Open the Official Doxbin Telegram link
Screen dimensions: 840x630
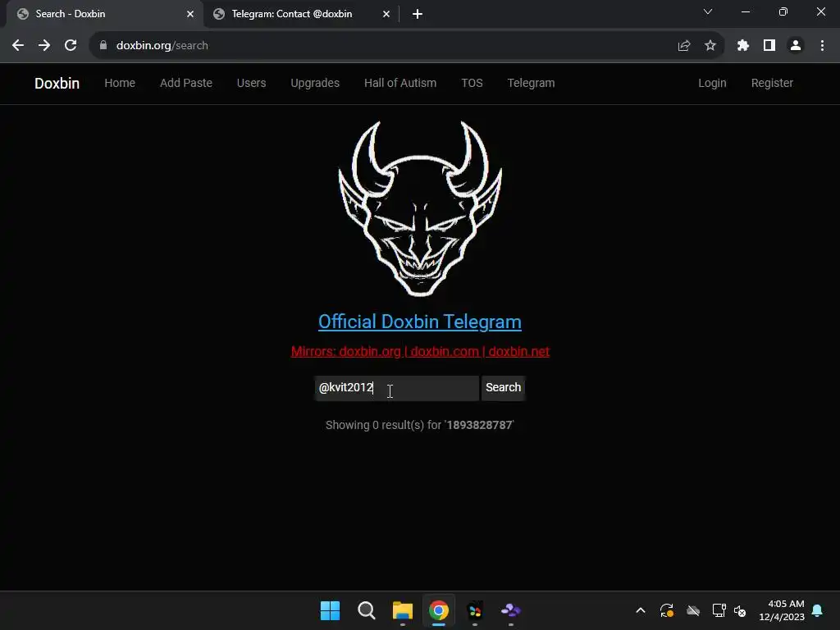pyautogui.click(x=420, y=322)
